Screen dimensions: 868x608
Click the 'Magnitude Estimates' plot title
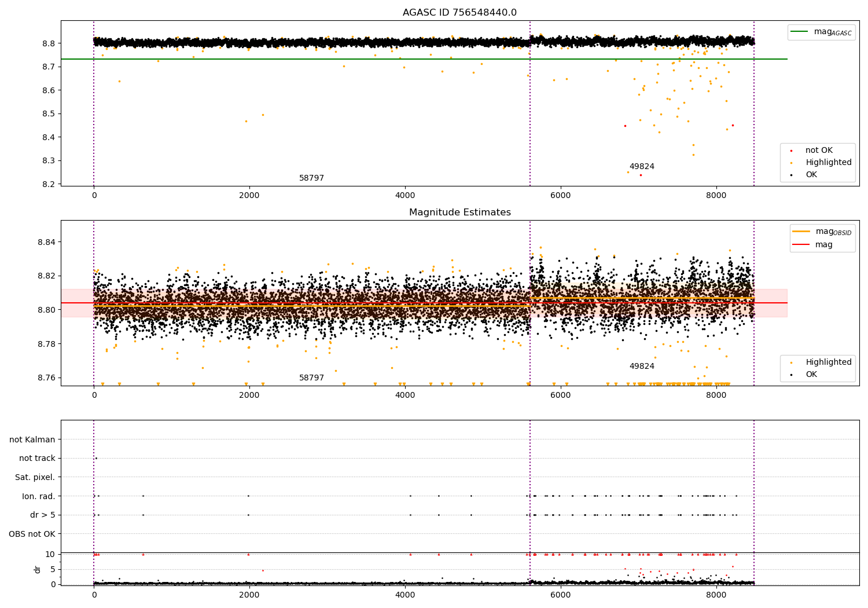pos(460,213)
